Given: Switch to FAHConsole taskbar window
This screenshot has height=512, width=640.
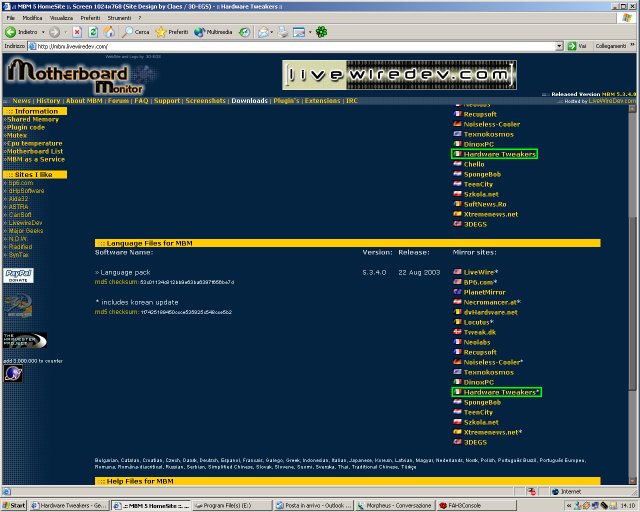Looking at the screenshot, I should click(x=476, y=505).
